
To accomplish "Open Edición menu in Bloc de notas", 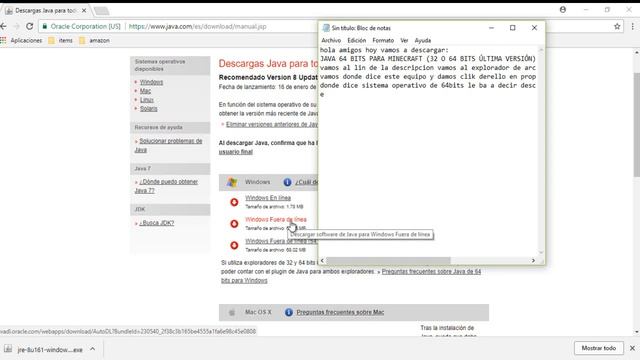I will pyautogui.click(x=357, y=40).
